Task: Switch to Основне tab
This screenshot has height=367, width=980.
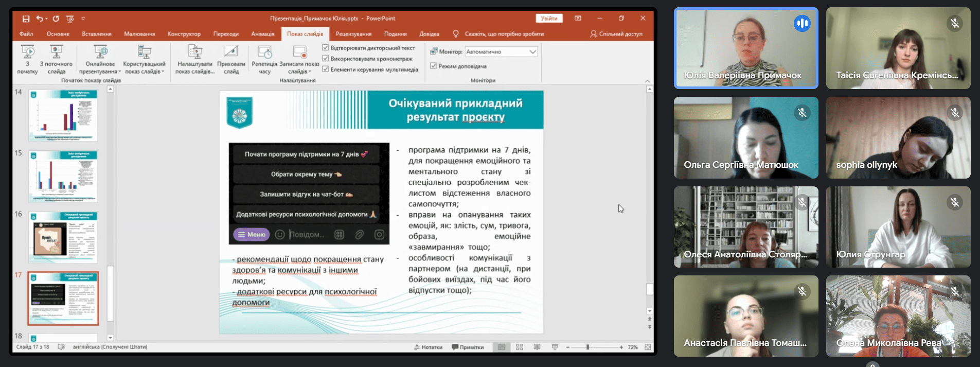Action: tap(58, 34)
